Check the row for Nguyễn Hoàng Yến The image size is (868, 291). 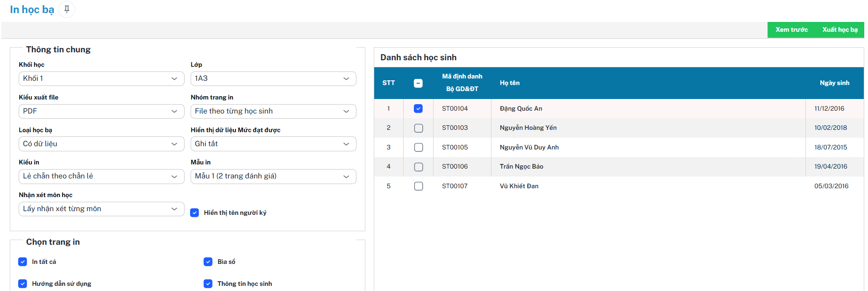[x=418, y=128]
